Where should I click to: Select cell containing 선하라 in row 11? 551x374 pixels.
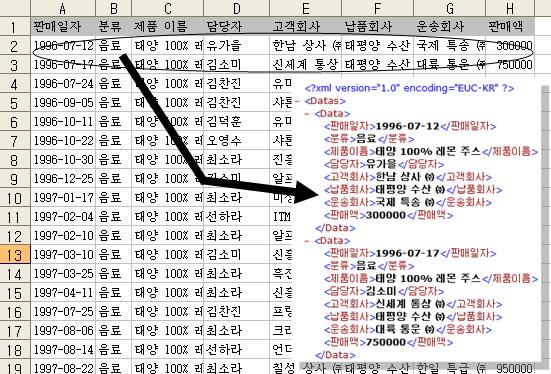point(237,216)
